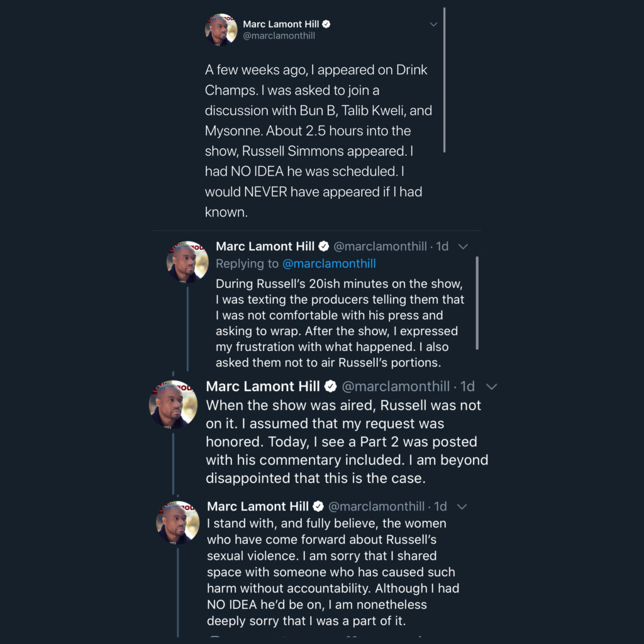
Task: Click the '1d' timestamp on 'When the show was aired' tweet
Action: click(467, 386)
